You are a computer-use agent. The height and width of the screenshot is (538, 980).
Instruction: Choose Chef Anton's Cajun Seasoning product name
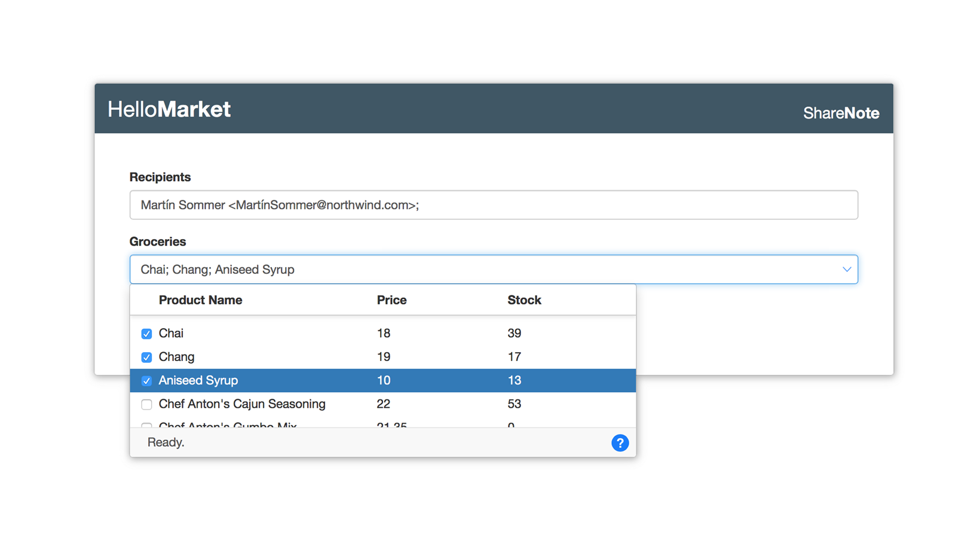242,404
